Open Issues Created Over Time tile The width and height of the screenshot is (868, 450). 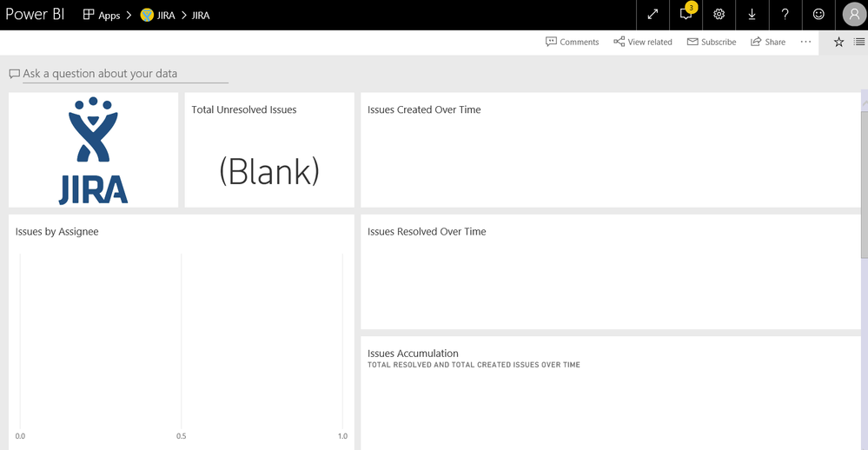coord(611,150)
